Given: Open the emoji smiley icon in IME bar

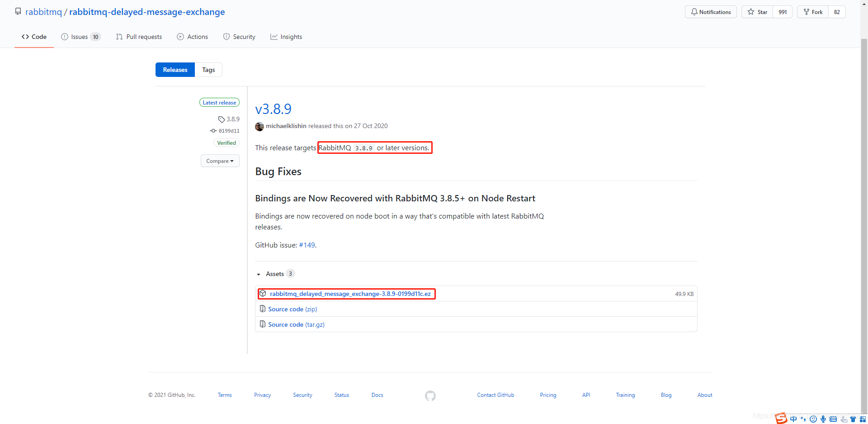Looking at the screenshot, I should coord(813,419).
